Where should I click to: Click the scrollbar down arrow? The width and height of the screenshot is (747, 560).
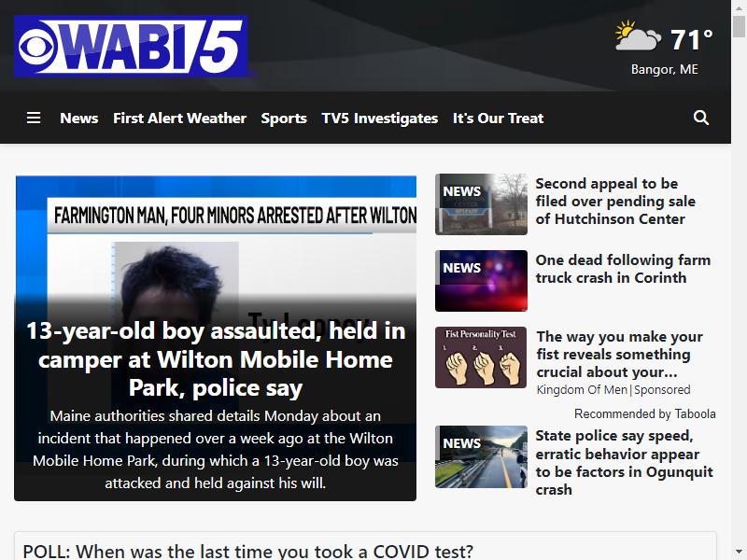click(x=739, y=553)
